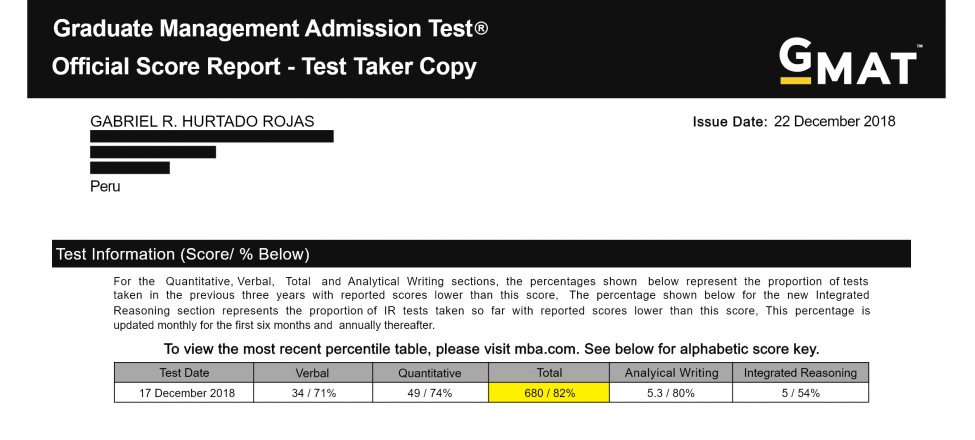
Task: Click the Total column header
Action: tap(548, 373)
